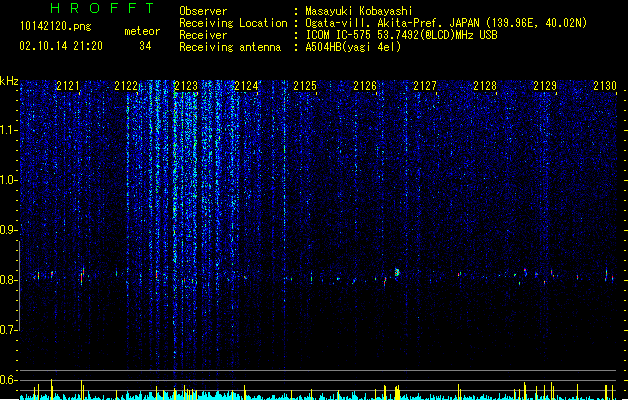Click the 2125 time marker
The image size is (629, 400).
click(x=305, y=86)
